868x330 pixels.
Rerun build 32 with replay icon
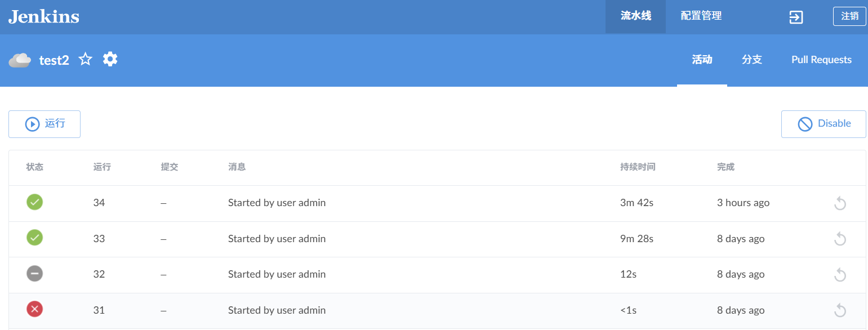click(840, 275)
